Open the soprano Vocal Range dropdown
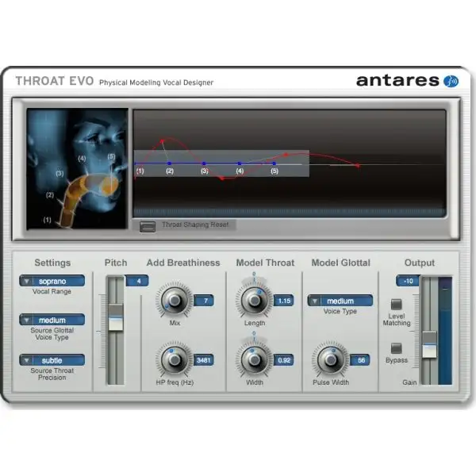Screen dimensions: 476x476 coord(52,281)
